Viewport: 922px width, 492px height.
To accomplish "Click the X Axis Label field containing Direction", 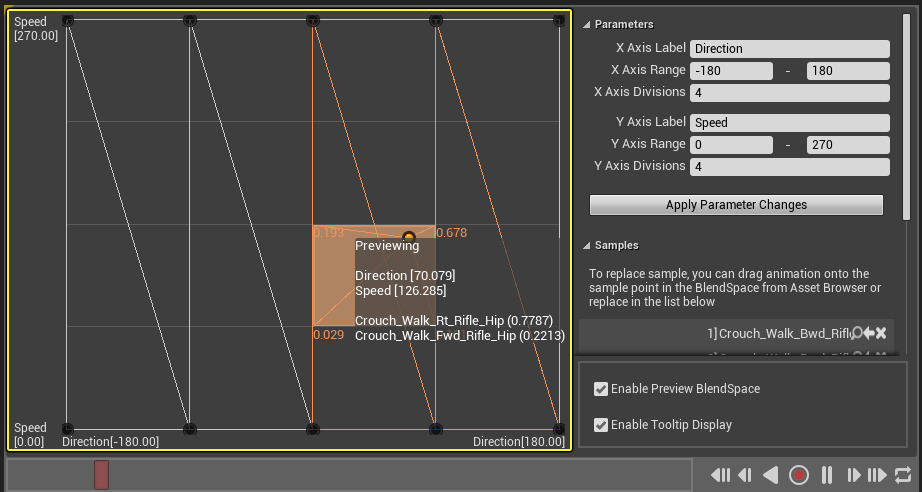I will (790, 48).
